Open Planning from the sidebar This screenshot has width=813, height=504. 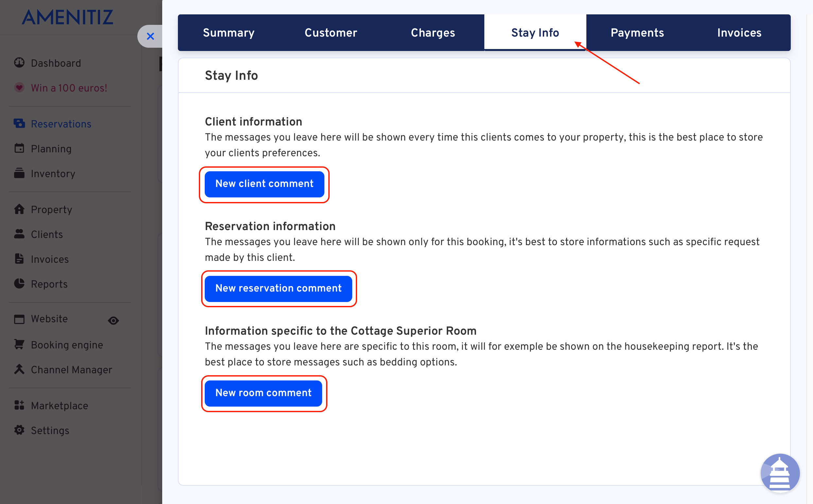(51, 149)
